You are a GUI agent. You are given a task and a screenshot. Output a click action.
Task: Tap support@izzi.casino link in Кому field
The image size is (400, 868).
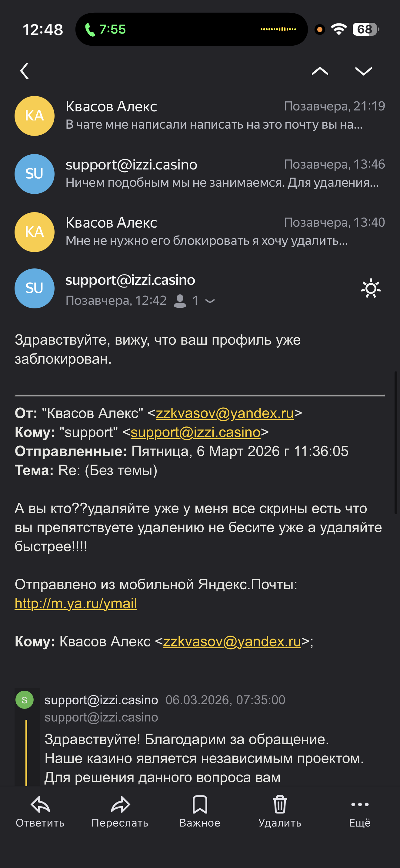(x=195, y=432)
